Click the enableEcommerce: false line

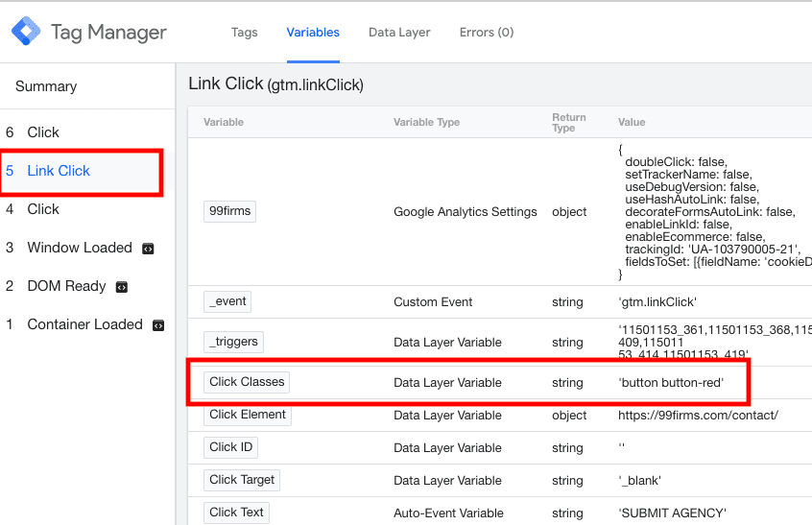click(695, 237)
